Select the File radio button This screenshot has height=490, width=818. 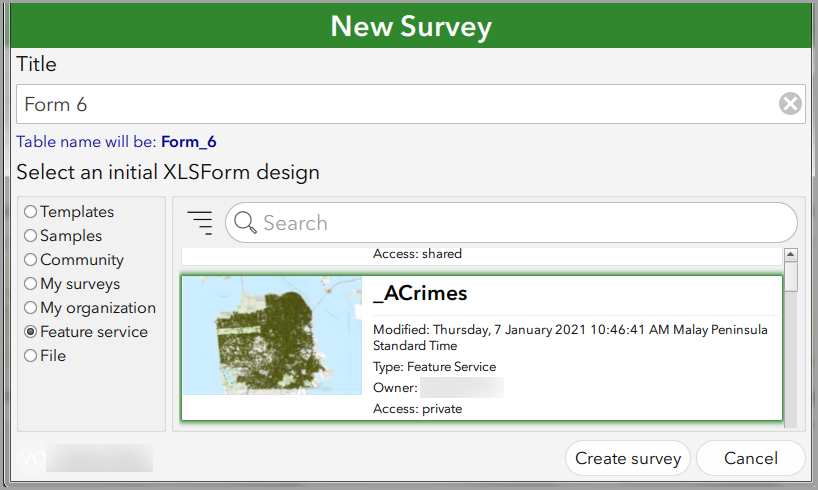[30, 355]
